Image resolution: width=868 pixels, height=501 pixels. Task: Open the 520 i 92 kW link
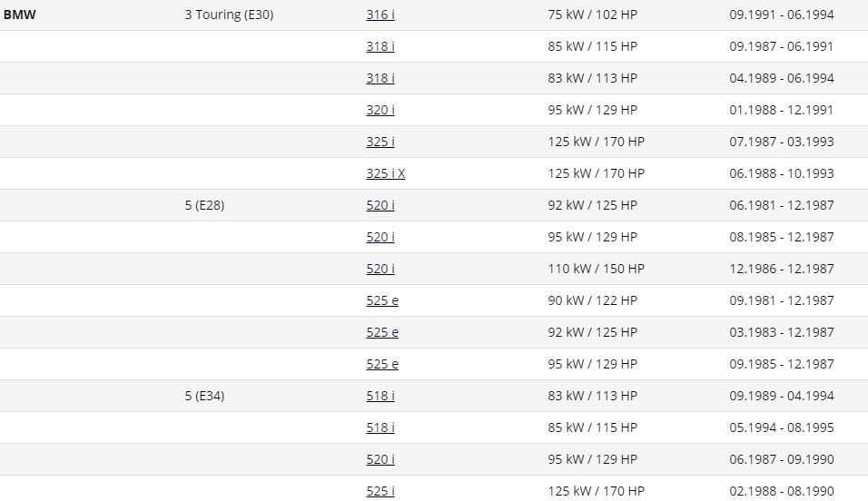[380, 205]
